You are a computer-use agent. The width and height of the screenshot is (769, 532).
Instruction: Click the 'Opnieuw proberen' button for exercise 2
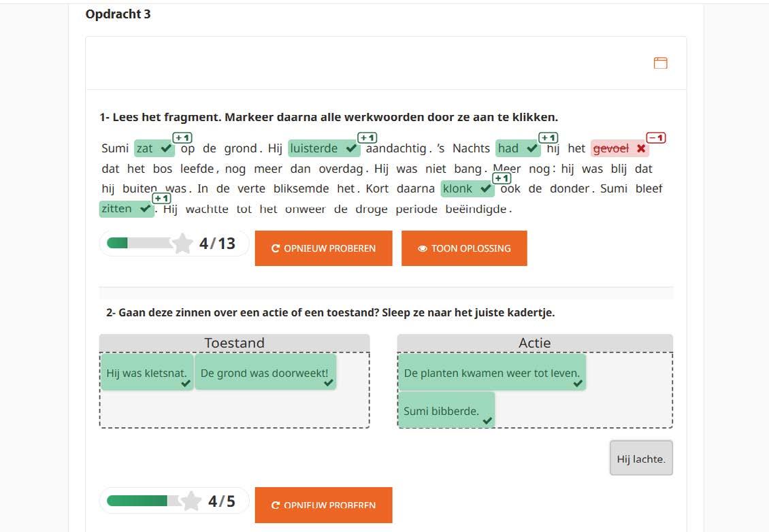tap(324, 505)
